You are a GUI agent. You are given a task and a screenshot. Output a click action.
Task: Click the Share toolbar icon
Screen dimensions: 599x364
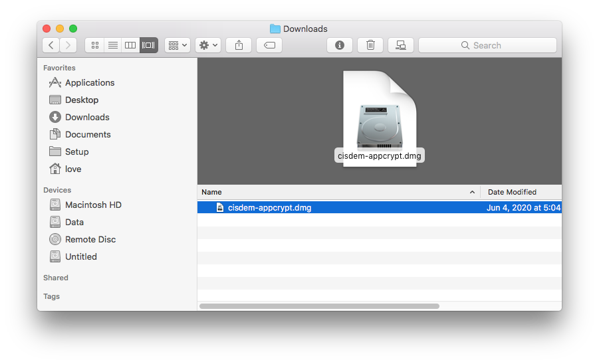point(239,45)
